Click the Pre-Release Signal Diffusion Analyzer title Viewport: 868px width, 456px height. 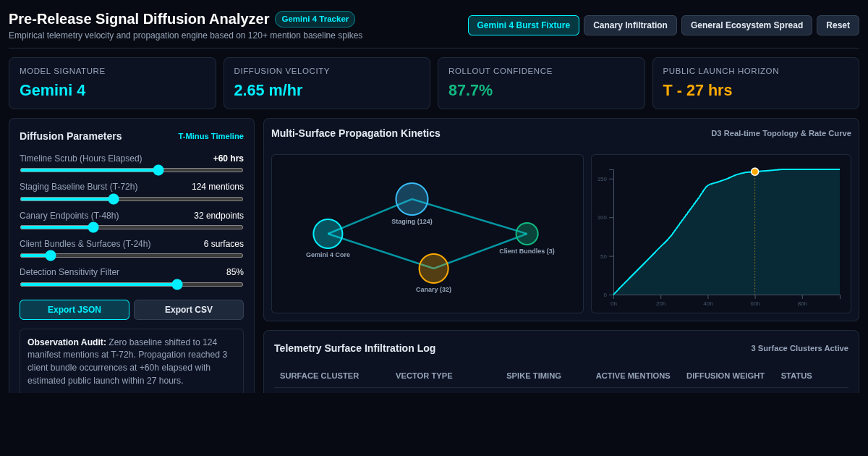click(139, 19)
